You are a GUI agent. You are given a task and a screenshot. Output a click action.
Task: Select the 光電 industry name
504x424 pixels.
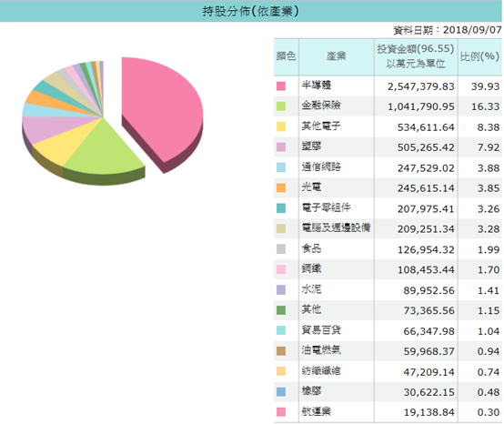[311, 187]
